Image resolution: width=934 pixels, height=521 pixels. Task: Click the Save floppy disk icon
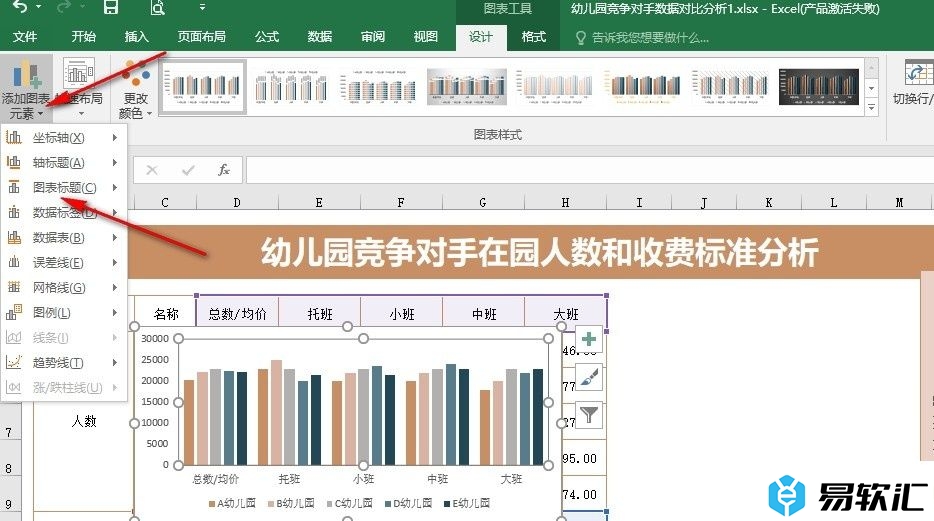(x=110, y=7)
